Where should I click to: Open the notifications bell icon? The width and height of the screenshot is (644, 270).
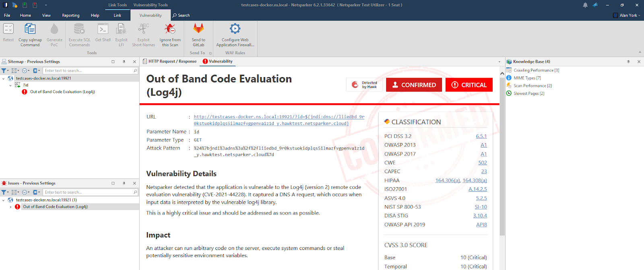(585, 5)
